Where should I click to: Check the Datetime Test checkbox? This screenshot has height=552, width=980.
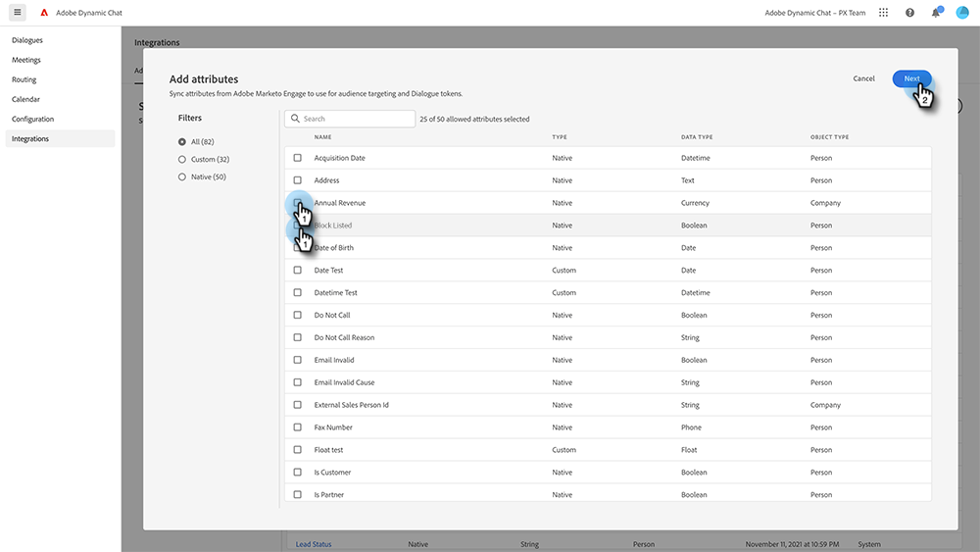point(298,293)
